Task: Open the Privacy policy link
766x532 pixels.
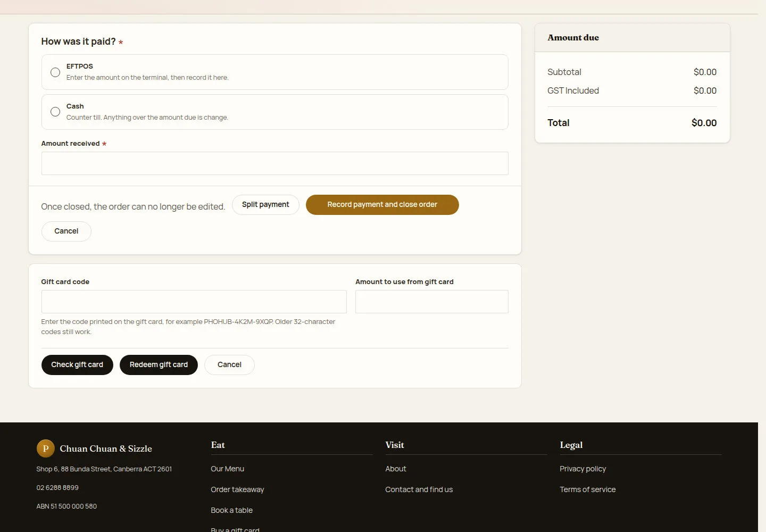Action: coord(582,469)
